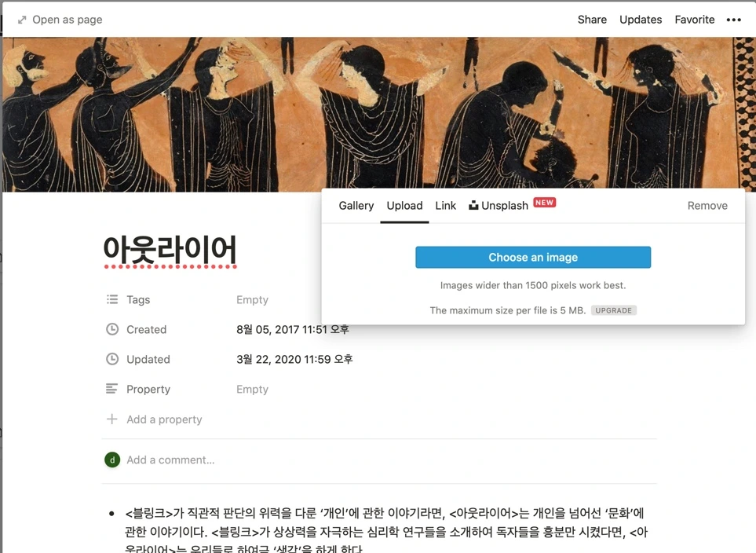Viewport: 756px width, 553px height.
Task: Click the green user avatar by the comment box
Action: pos(112,460)
